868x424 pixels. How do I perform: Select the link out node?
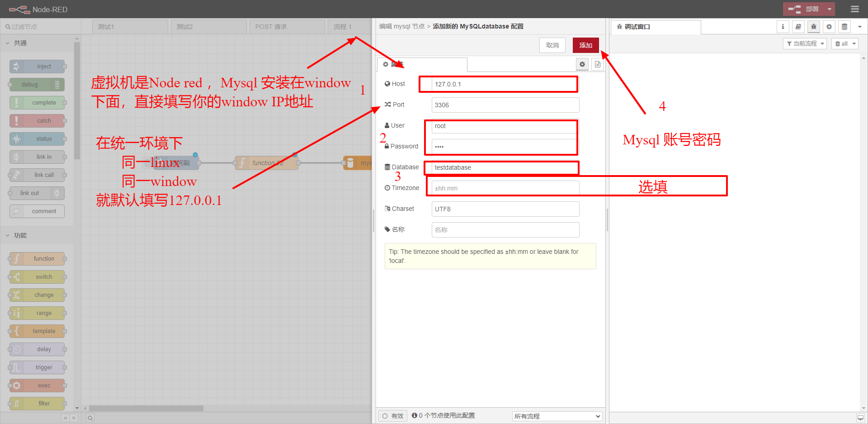[37, 193]
